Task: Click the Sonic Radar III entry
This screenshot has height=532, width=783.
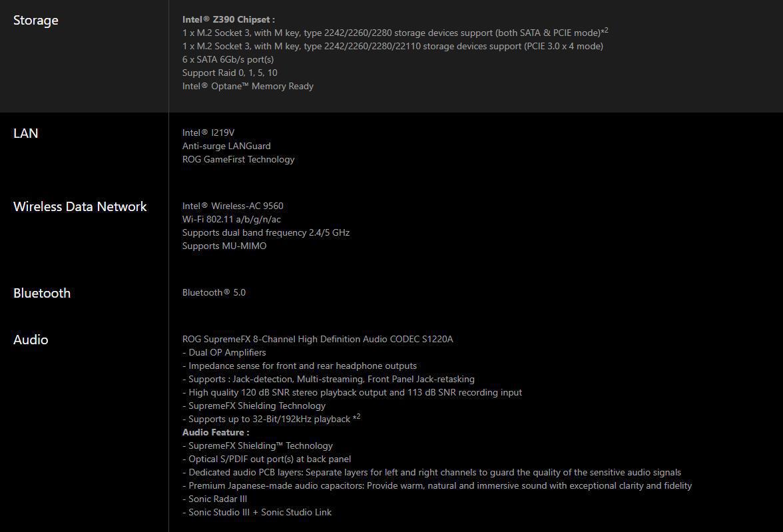Action: click(214, 499)
